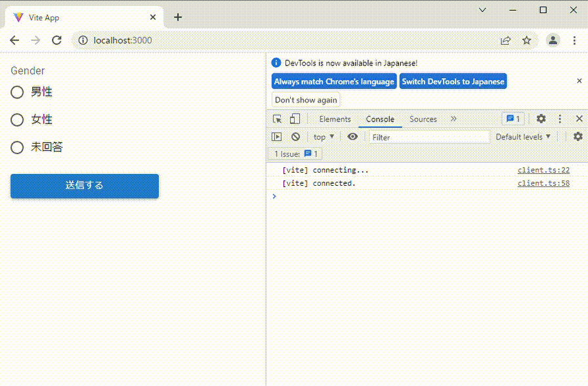The height and width of the screenshot is (386, 588).
Task: Select the 男性 radio button
Action: tap(17, 92)
